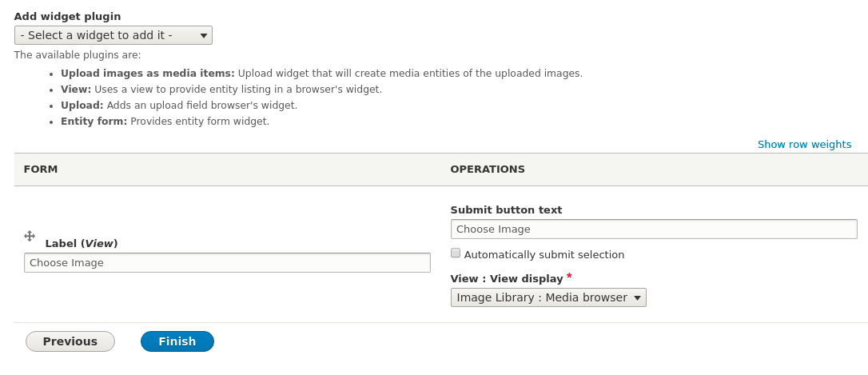Image resolution: width=868 pixels, height=375 pixels.
Task: Go back with the Previous button
Action: pos(70,341)
